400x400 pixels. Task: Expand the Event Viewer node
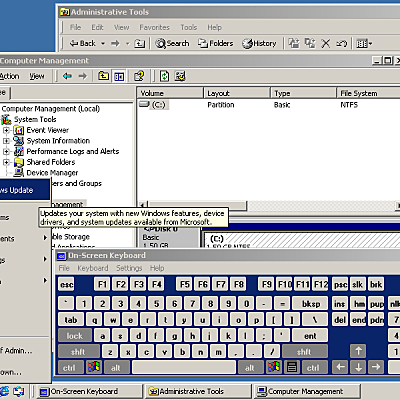click(x=6, y=130)
